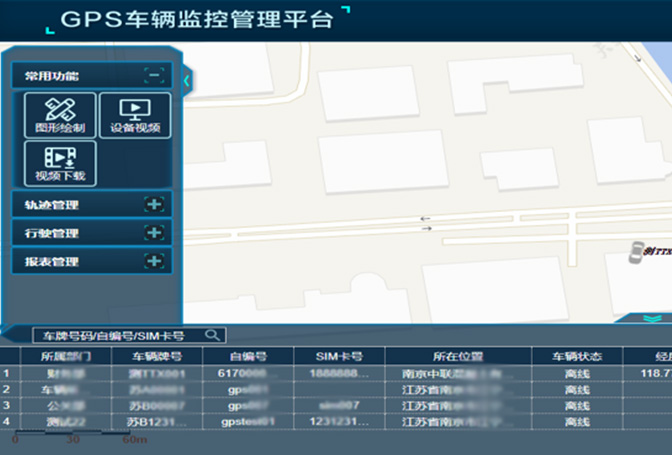Image resolution: width=672 pixels, height=455 pixels.
Task: Open the 视频下载 video download tool
Action: (x=60, y=163)
